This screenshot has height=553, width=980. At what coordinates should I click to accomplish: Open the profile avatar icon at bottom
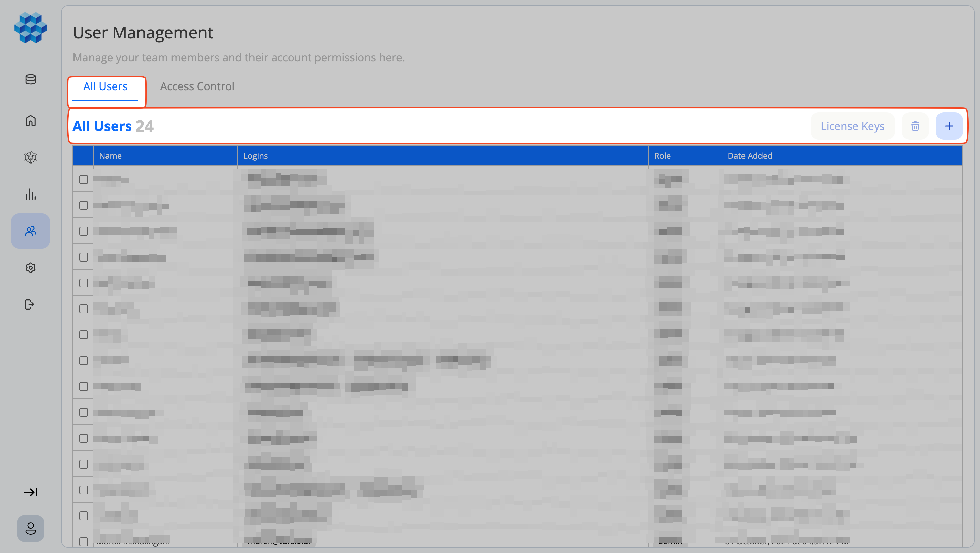[x=30, y=528]
